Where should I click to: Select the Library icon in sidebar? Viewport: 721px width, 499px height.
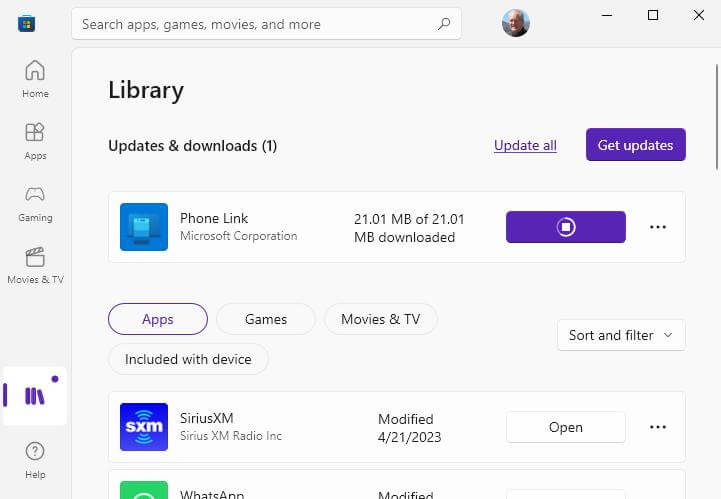tap(35, 396)
